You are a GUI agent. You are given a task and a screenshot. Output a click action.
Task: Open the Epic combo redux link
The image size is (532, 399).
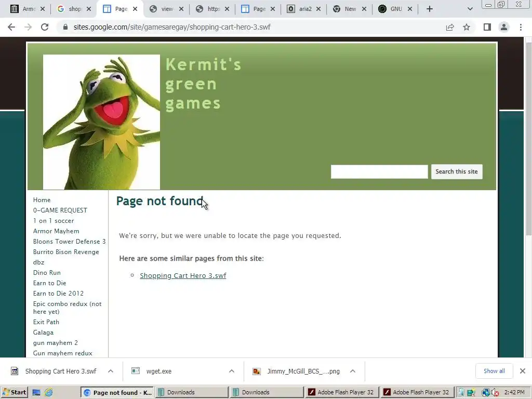pos(67,308)
